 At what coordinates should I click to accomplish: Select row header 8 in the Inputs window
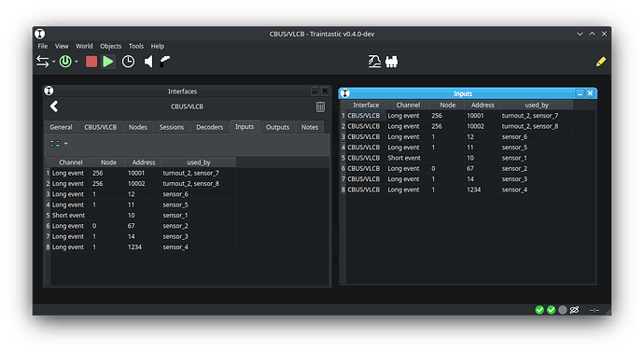(x=343, y=190)
